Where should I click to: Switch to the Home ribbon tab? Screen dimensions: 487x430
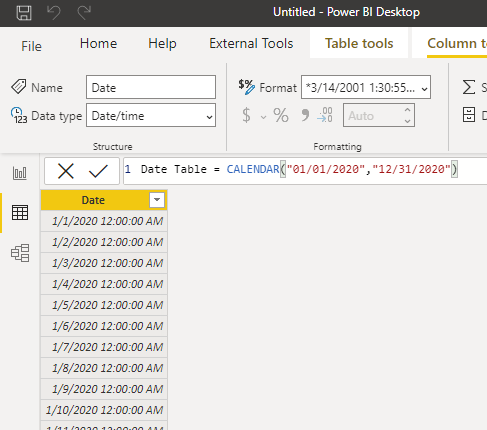click(98, 44)
